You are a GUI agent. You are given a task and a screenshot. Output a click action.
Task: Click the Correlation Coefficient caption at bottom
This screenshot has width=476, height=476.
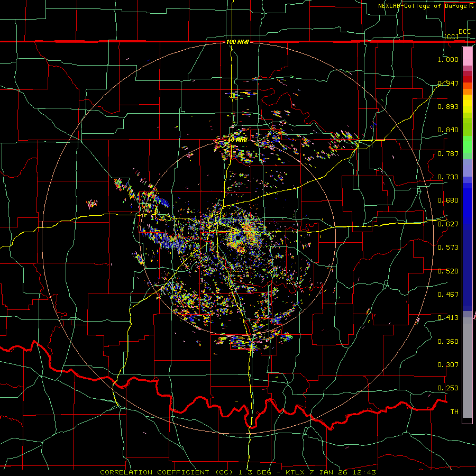tap(238, 472)
